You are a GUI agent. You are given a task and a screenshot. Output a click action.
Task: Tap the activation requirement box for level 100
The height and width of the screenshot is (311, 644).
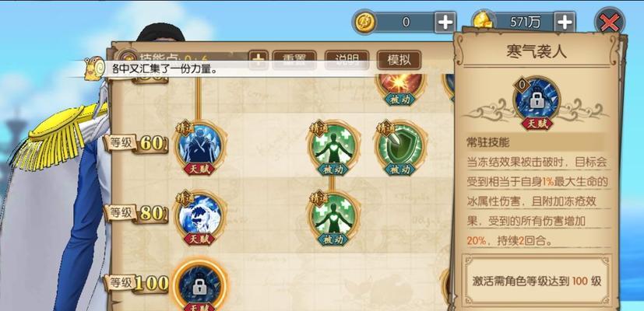[x=537, y=281]
